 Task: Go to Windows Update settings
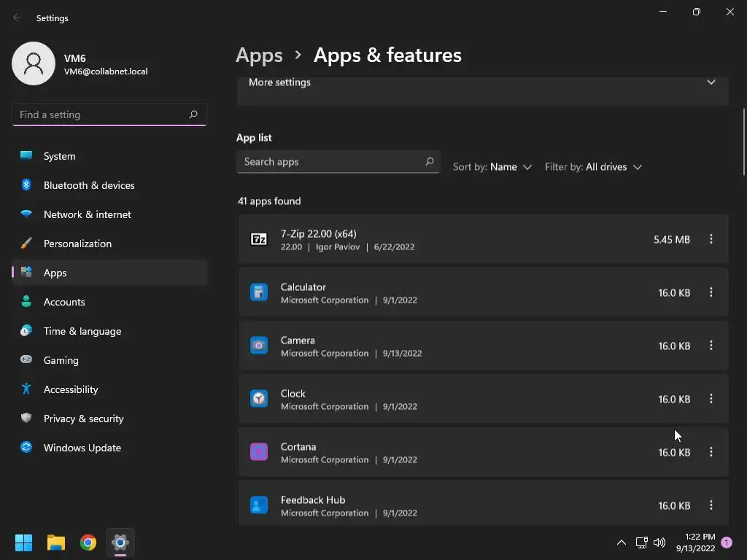click(x=82, y=448)
